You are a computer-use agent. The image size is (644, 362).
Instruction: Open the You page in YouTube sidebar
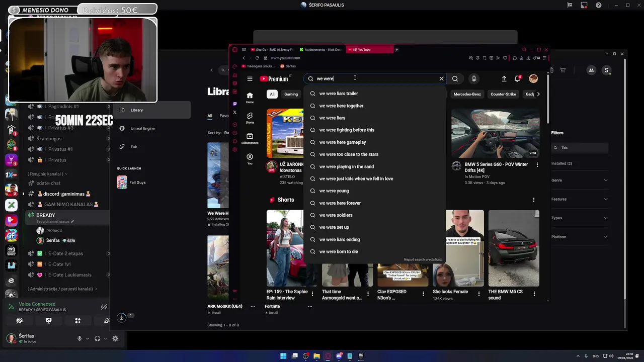[250, 159]
